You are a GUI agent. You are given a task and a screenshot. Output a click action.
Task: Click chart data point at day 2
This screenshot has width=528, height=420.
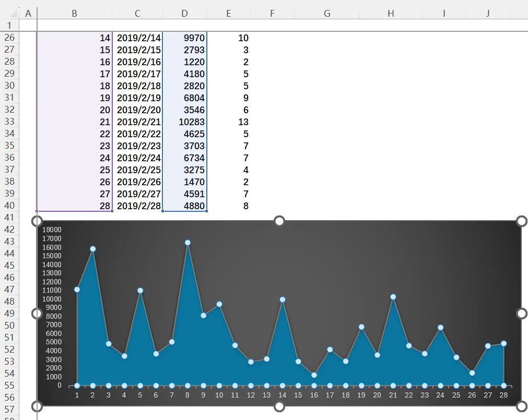(x=92, y=249)
